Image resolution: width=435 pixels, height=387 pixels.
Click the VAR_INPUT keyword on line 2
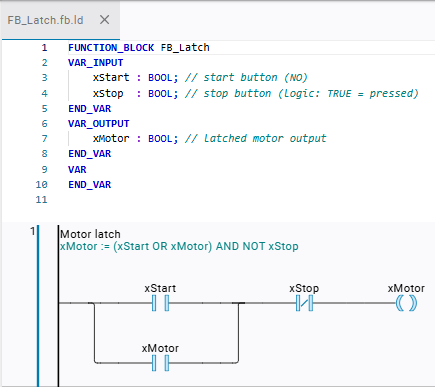96,63
